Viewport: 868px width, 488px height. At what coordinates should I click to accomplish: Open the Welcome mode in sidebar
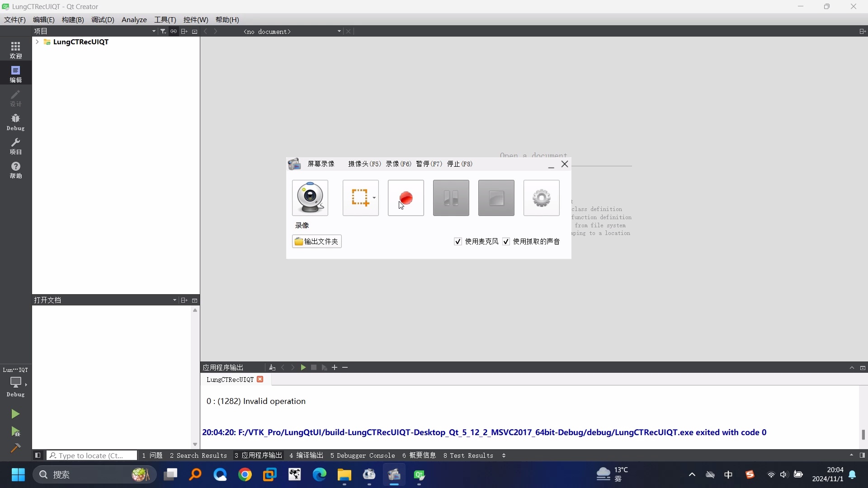click(x=15, y=50)
